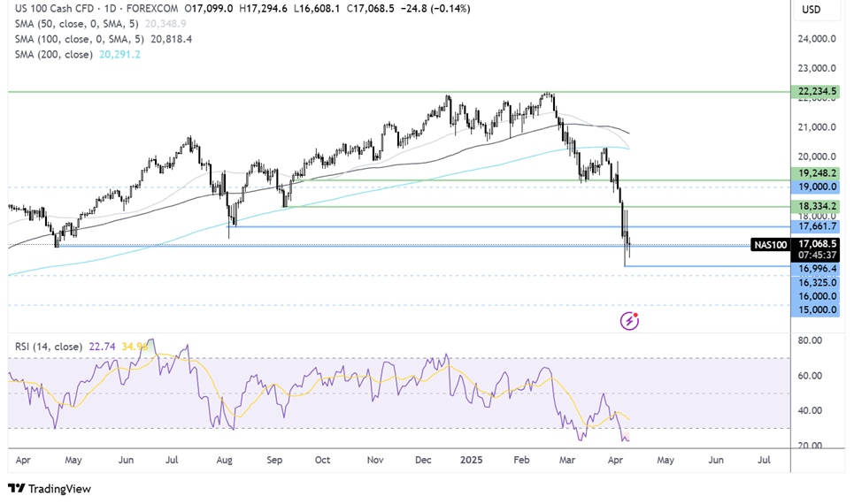This screenshot has height=504, width=854.
Task: Click the SMA 50 indicator legend
Action: 76,24
